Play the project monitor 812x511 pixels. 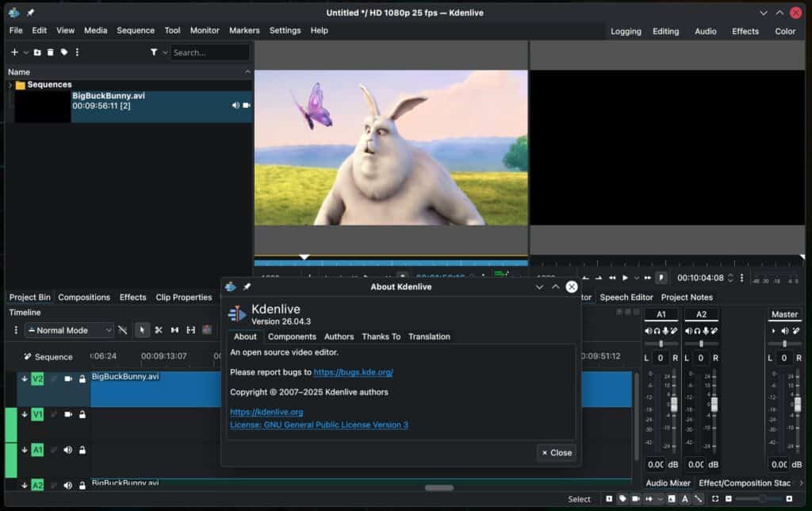click(x=625, y=279)
